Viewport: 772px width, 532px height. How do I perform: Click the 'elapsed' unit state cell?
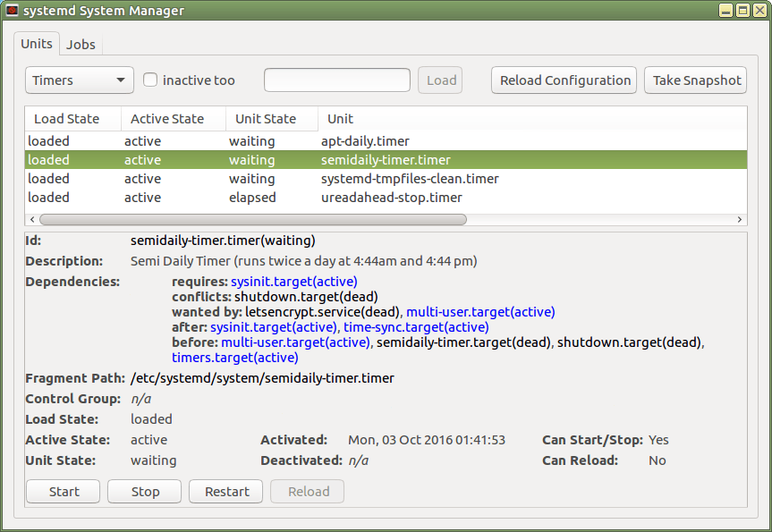click(252, 198)
